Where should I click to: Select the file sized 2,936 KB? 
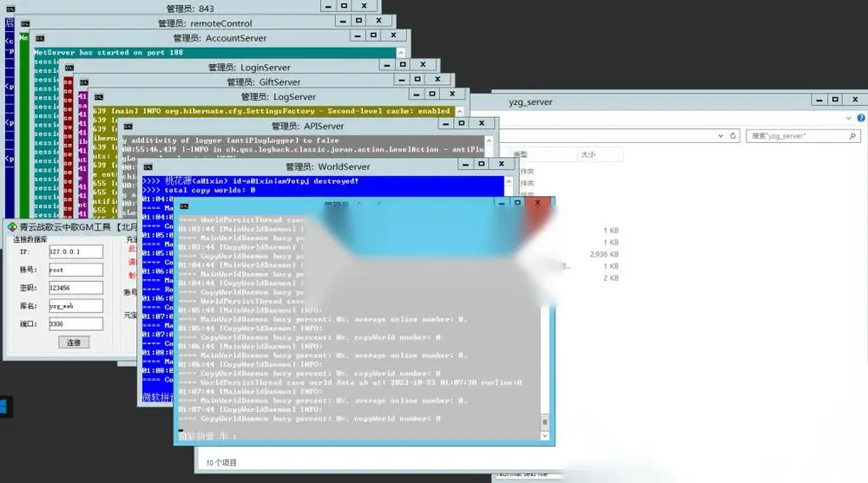604,254
